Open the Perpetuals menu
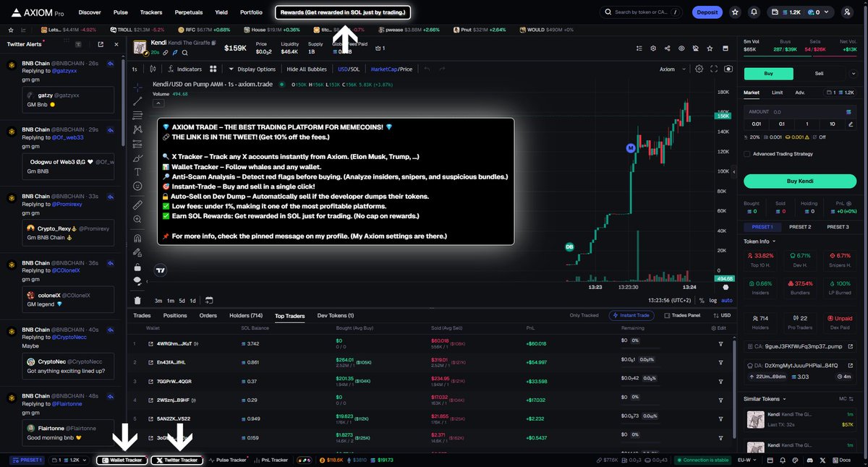 click(x=189, y=12)
